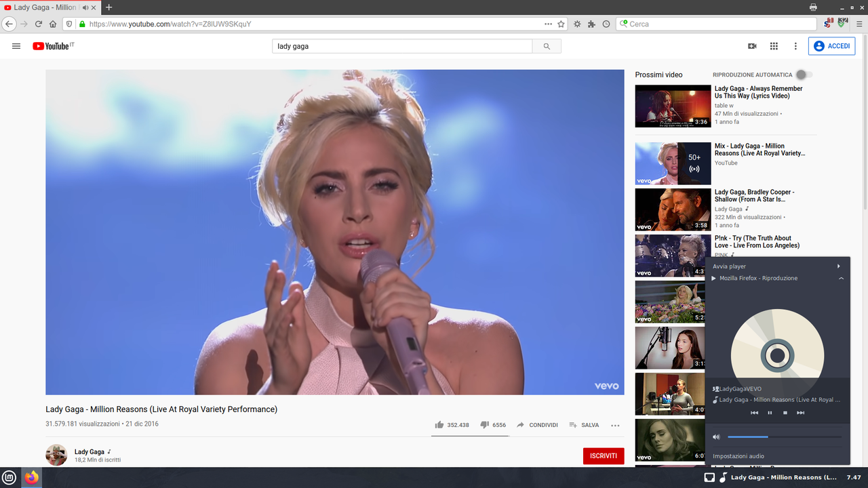This screenshot has width=868, height=488.
Task: Skip to next track in sound applet
Action: point(801,413)
